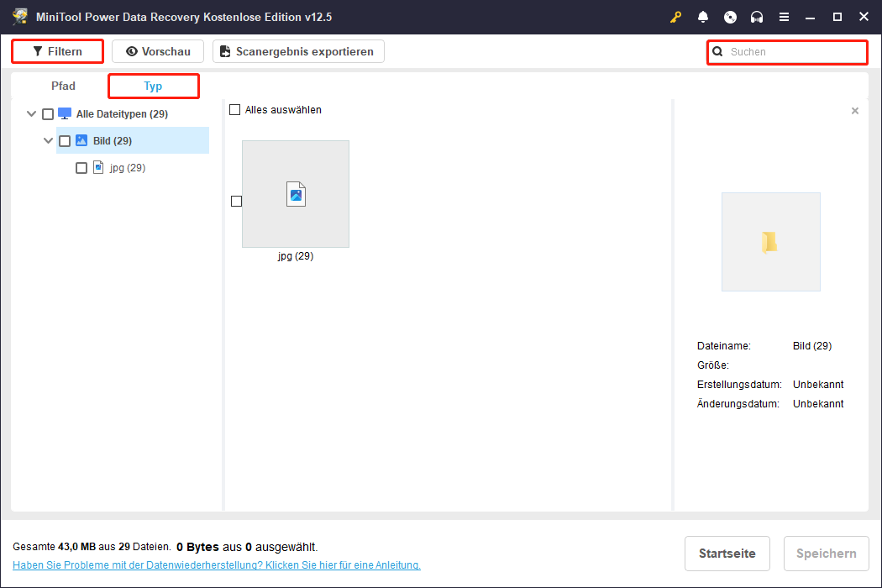
Task: Check the jpg (29) tree checkbox
Action: pyautogui.click(x=81, y=168)
